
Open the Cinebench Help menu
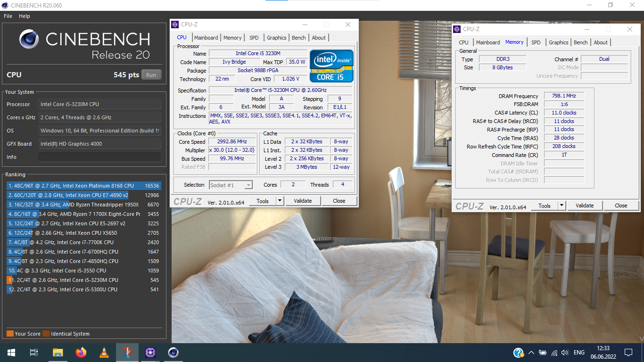click(25, 16)
